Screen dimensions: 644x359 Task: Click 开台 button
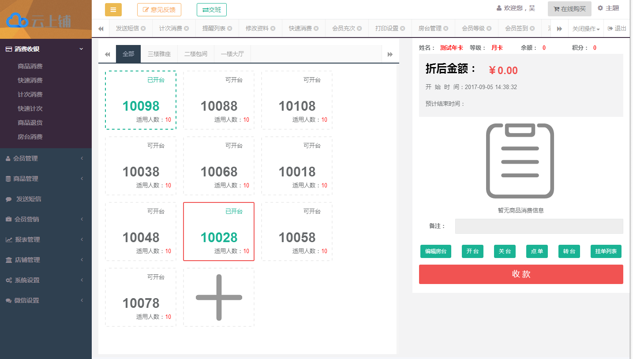[472, 251]
